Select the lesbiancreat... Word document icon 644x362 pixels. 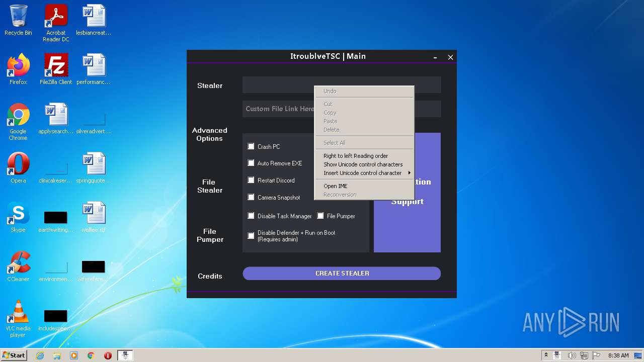(x=94, y=20)
